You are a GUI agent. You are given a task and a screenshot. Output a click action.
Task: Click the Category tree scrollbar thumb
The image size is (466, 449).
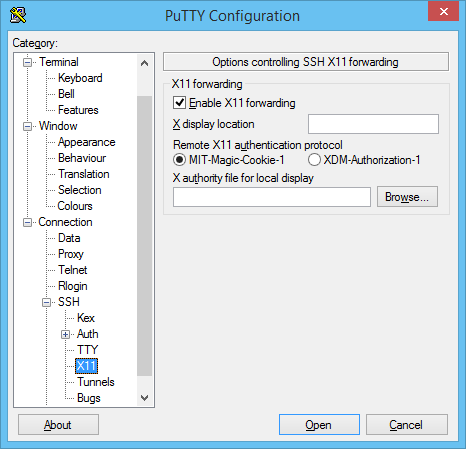(144, 236)
